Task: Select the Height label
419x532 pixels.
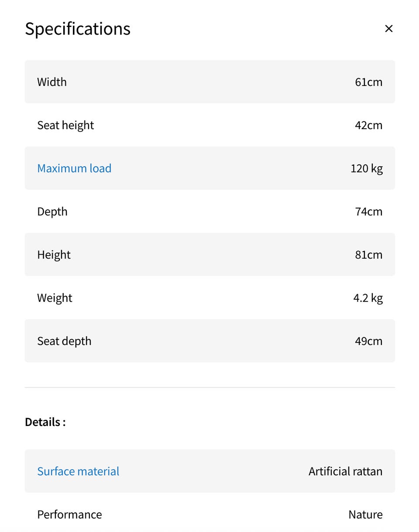Action: tap(54, 255)
